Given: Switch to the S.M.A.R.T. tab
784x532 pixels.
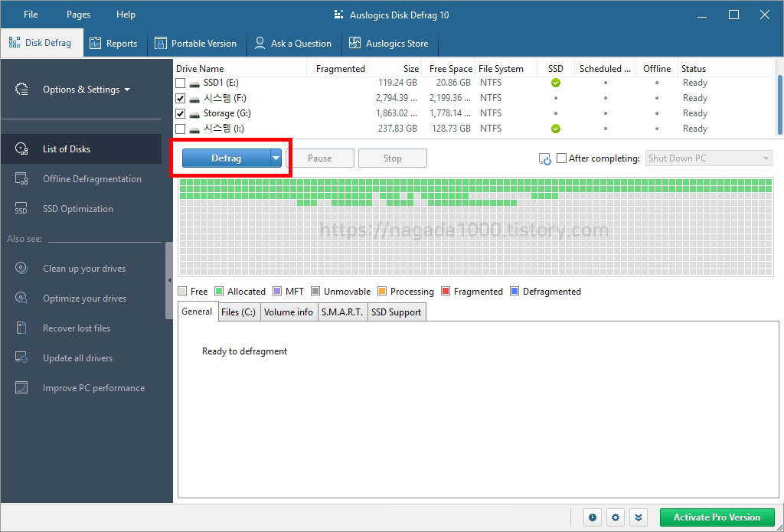Looking at the screenshot, I should pos(342,312).
